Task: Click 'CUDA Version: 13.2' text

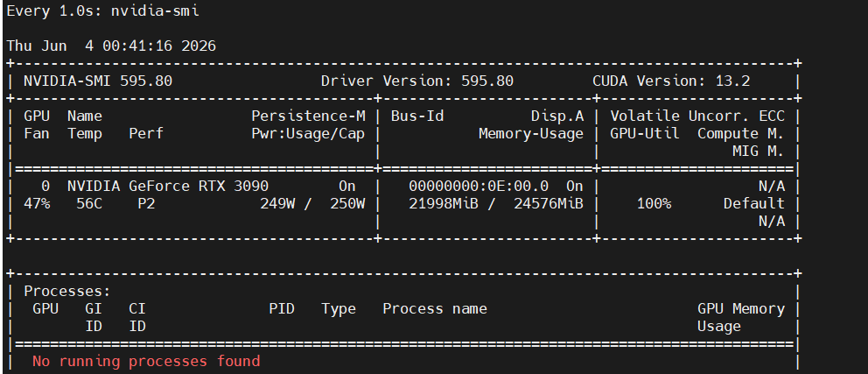Action: click(x=671, y=81)
